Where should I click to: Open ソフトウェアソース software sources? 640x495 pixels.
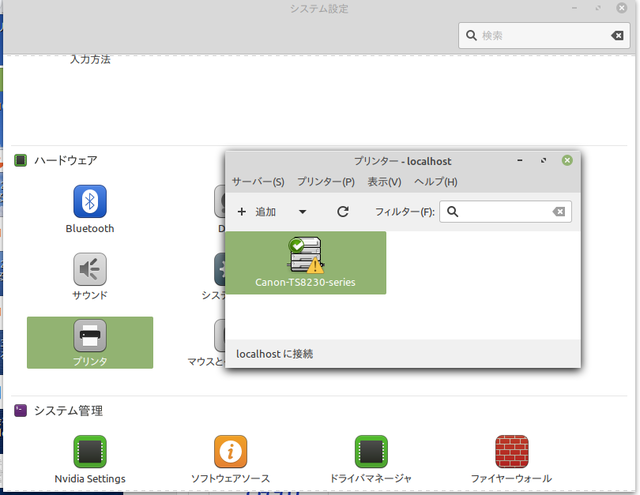[x=231, y=452]
